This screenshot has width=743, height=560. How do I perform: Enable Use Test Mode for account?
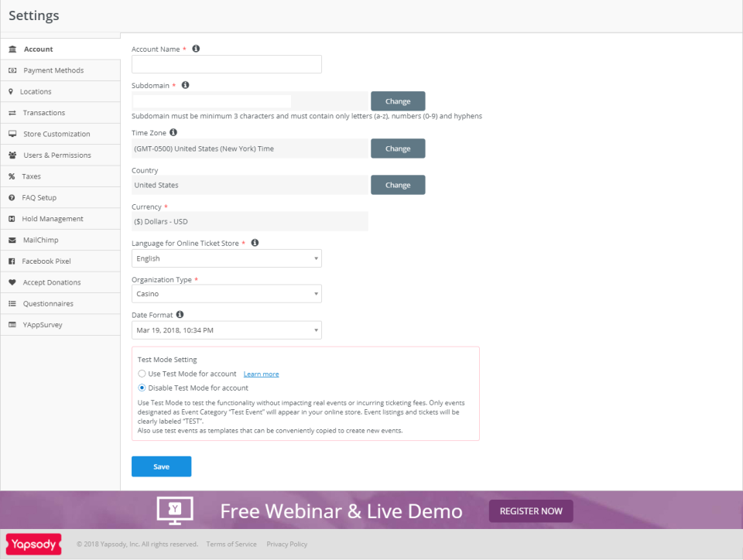point(142,374)
